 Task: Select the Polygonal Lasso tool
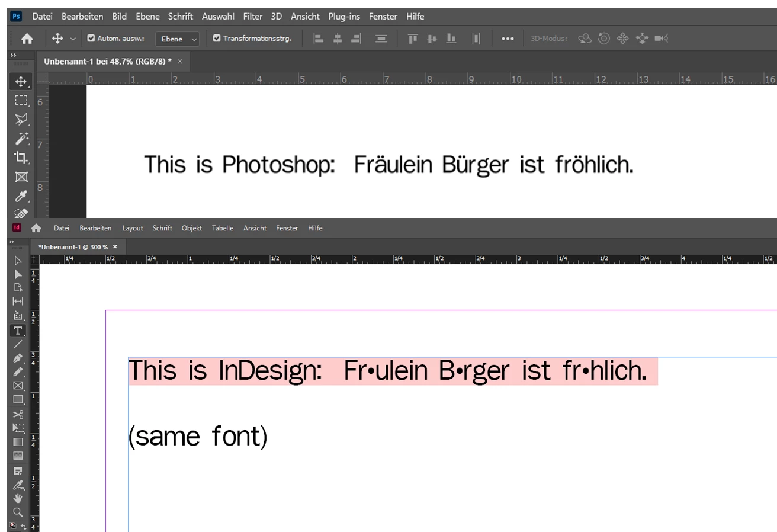tap(21, 119)
